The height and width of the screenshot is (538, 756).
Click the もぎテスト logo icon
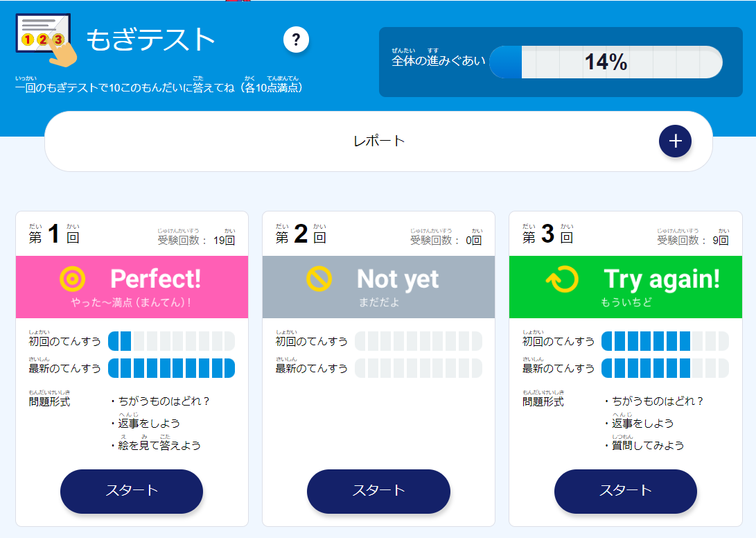click(46, 40)
